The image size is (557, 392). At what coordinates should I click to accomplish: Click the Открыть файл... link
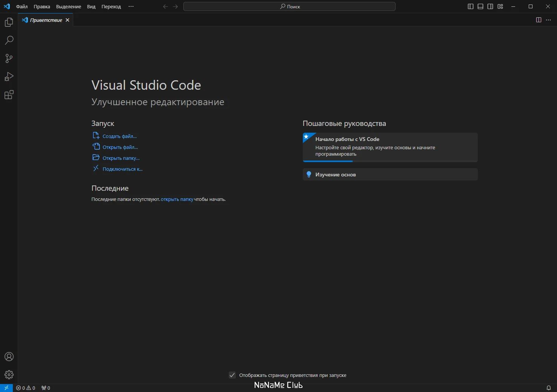[120, 147]
